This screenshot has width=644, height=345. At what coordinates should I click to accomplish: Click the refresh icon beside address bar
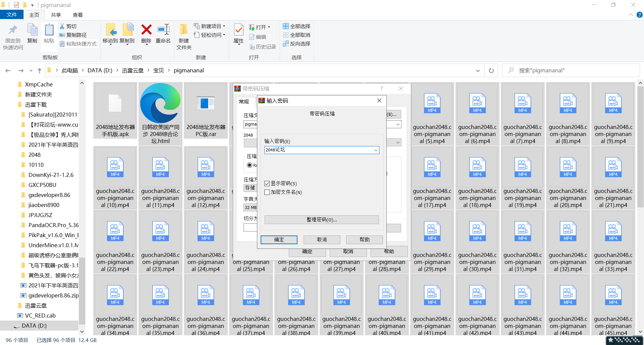point(491,71)
